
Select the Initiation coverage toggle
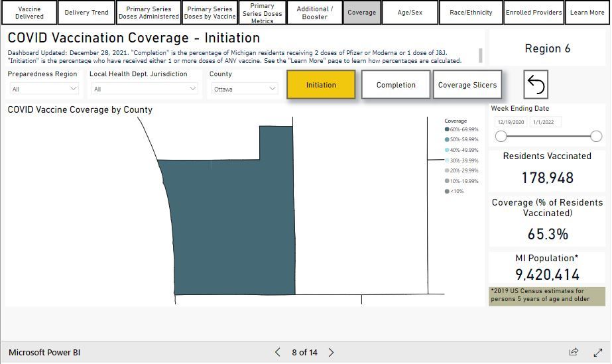click(x=321, y=85)
